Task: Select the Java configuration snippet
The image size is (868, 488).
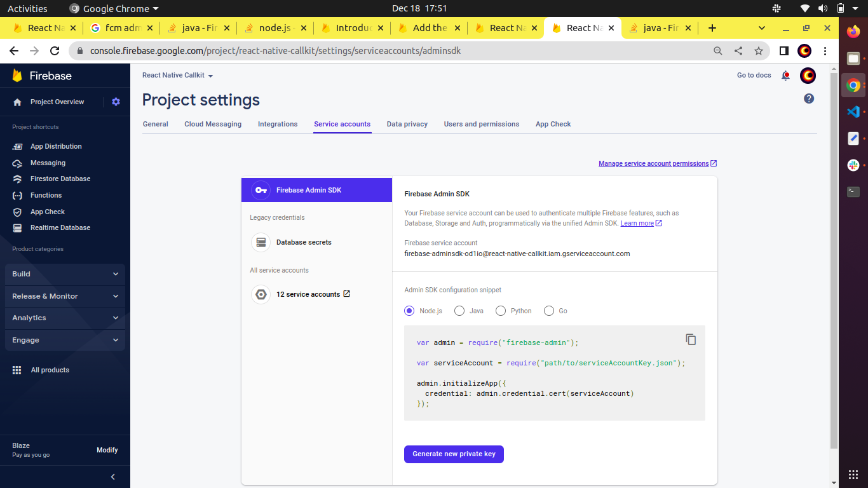Action: click(x=459, y=311)
